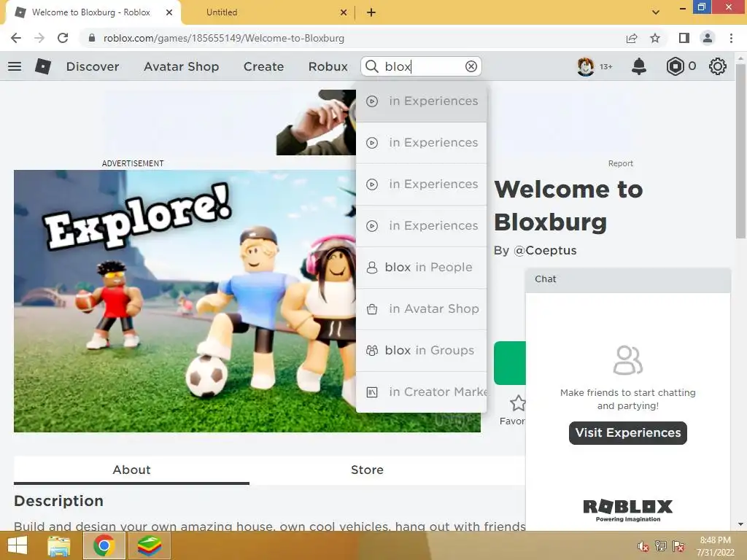
Task: Launch BlueStacks from taskbar
Action: tap(150, 545)
